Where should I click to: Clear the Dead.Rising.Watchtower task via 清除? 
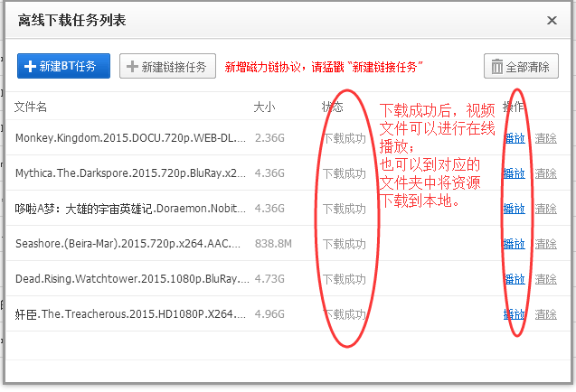545,279
